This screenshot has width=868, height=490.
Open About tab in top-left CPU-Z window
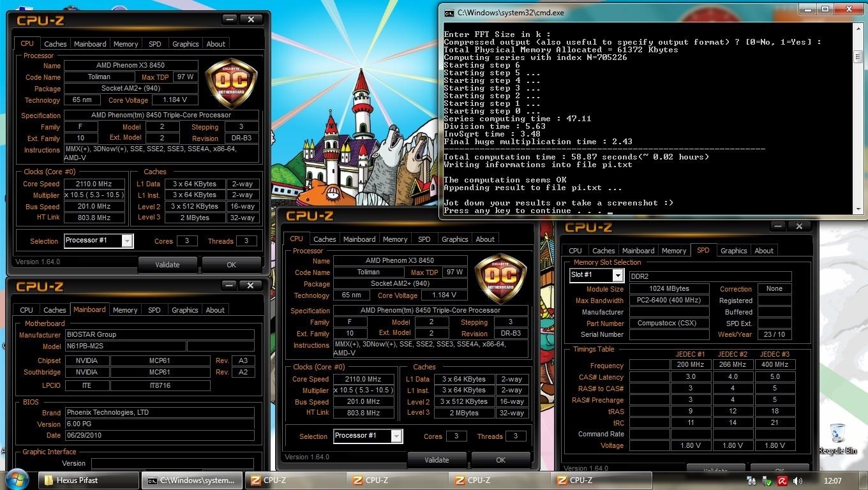click(216, 44)
